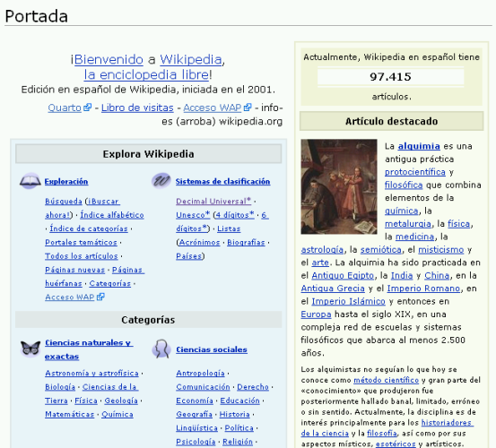Image resolution: width=496 pixels, height=448 pixels.
Task: Open the Acceso WAP link in welcome header
Action: (x=213, y=108)
